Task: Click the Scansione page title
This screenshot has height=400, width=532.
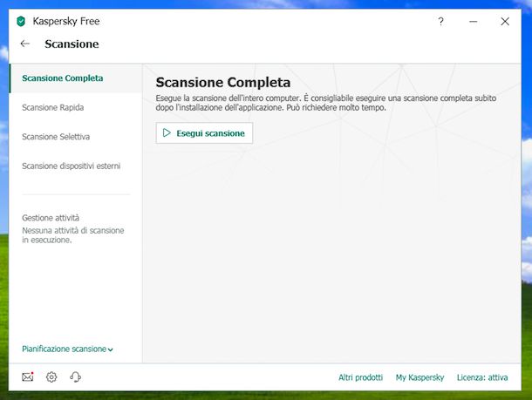Action: (72, 44)
